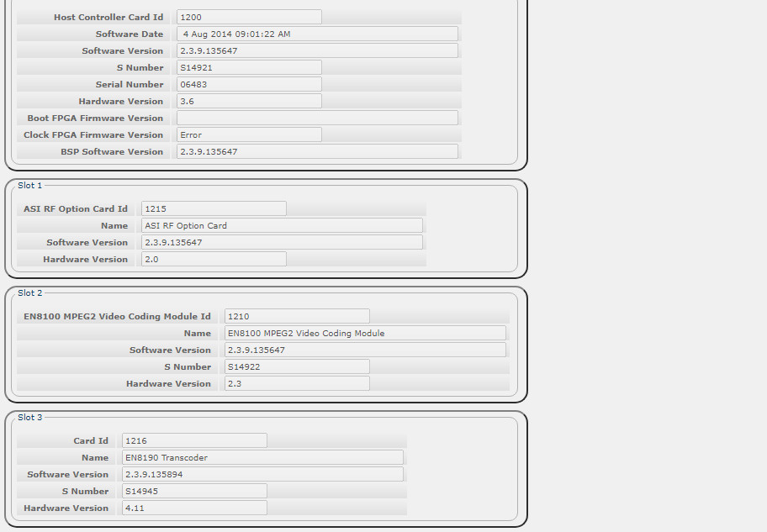767x532 pixels.
Task: Click the Clock FPGA Firmware Version field showing Error
Action: (249, 135)
